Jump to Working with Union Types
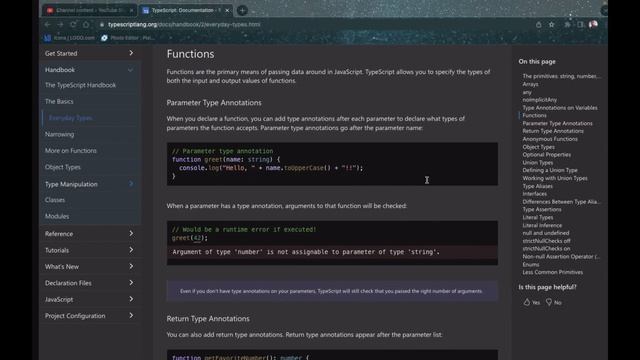The height and width of the screenshot is (360, 640). point(555,178)
